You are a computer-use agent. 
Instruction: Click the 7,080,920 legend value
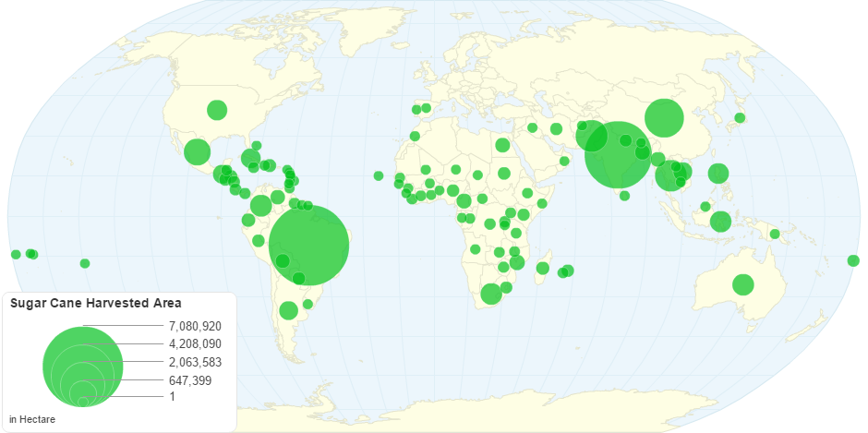195,326
